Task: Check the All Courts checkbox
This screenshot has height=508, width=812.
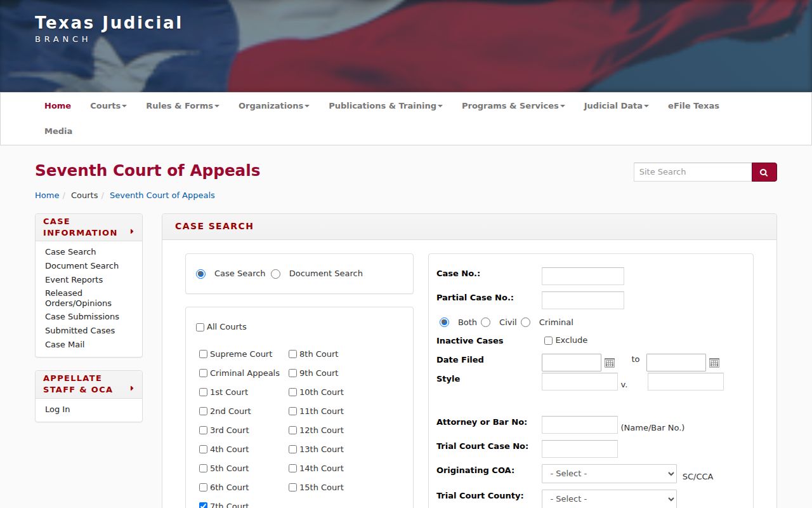Action: click(200, 327)
